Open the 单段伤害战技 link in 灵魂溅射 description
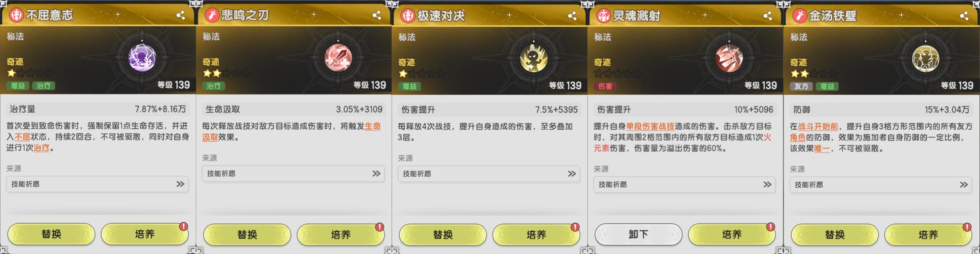980x254 pixels. click(x=650, y=126)
